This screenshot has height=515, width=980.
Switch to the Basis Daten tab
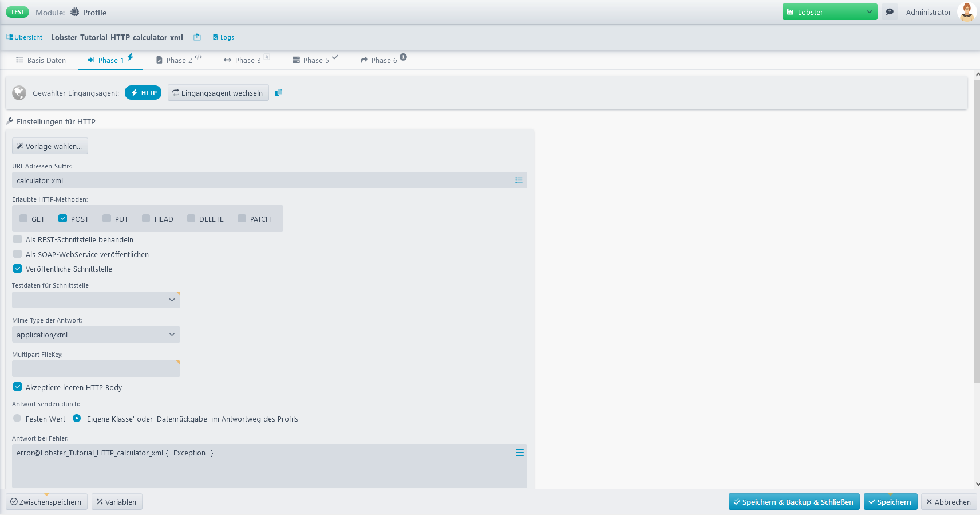[41, 60]
